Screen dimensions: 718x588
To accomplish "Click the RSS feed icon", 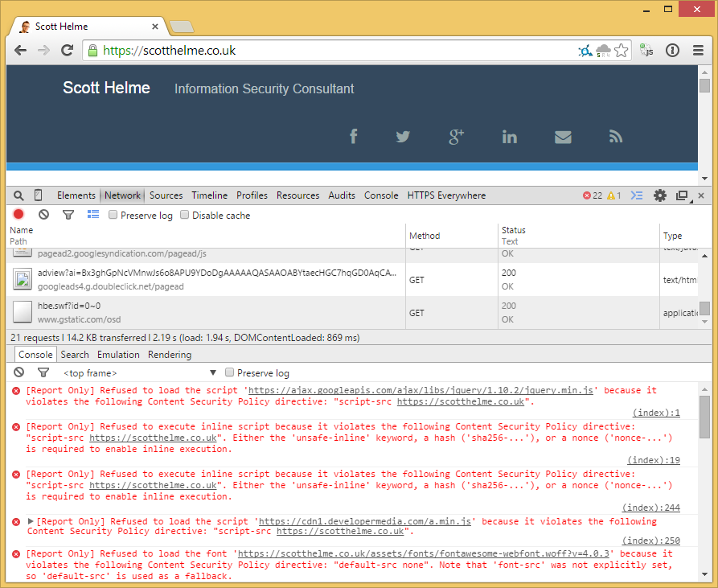I will [x=616, y=137].
